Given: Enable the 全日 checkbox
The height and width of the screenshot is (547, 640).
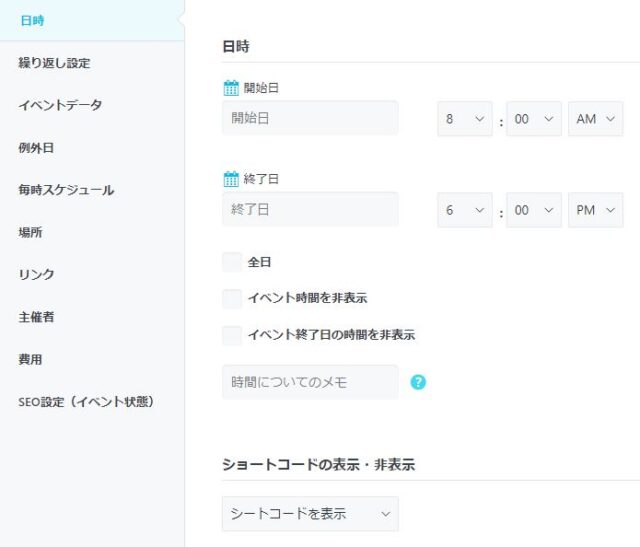Looking at the screenshot, I should click(232, 262).
